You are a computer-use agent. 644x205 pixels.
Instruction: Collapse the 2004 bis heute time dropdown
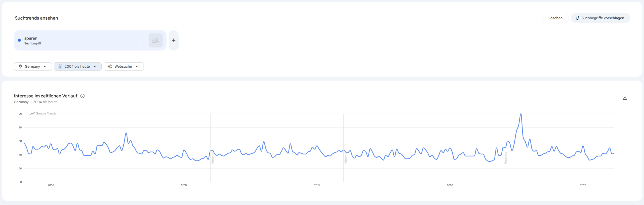pyautogui.click(x=77, y=66)
